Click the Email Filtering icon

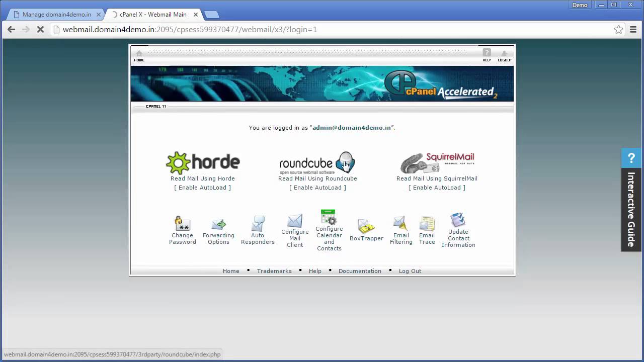[x=400, y=223]
